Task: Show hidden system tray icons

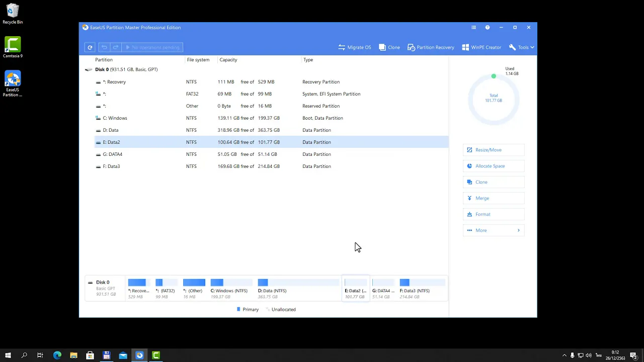Action: pyautogui.click(x=564, y=355)
